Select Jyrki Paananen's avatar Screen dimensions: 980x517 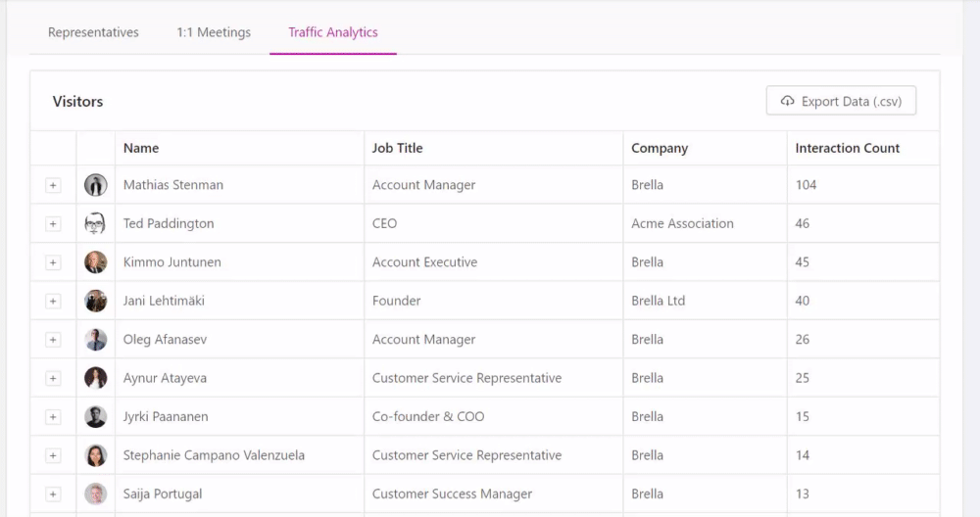pos(96,417)
